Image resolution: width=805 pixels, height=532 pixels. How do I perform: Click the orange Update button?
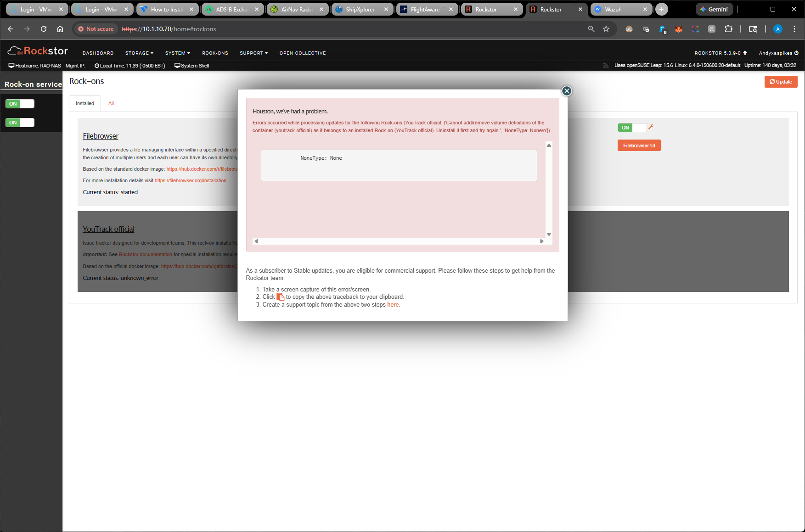[781, 82]
